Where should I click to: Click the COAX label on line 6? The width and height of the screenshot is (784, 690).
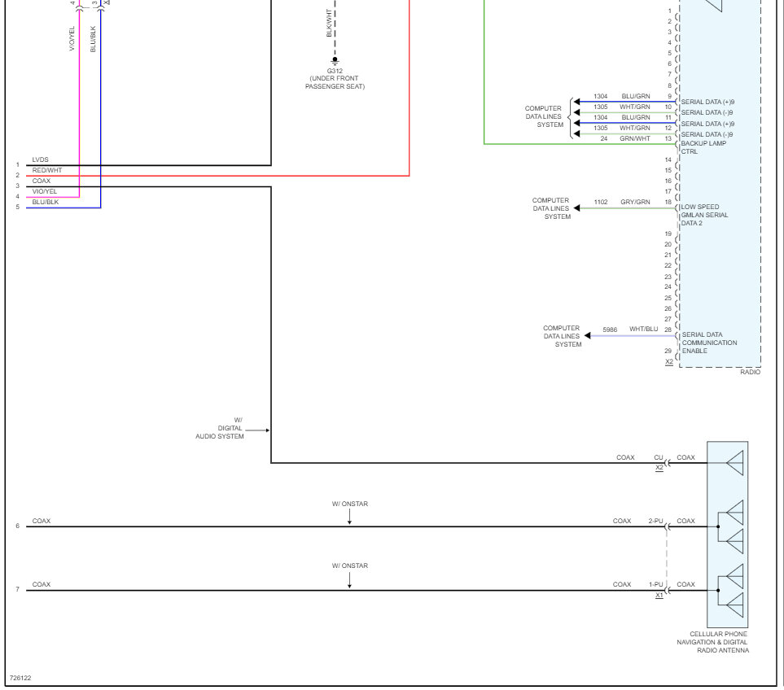[x=42, y=521]
